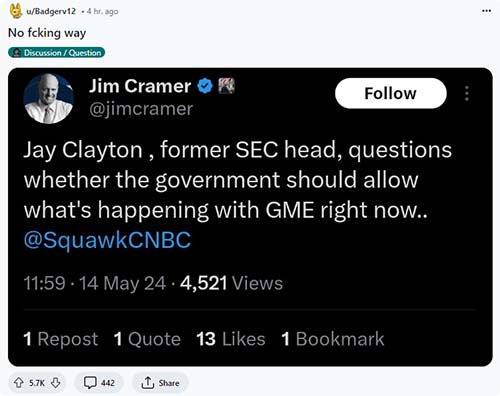Image resolution: width=500 pixels, height=396 pixels.
Task: Open the post's three-dot options menu
Action: (x=486, y=11)
